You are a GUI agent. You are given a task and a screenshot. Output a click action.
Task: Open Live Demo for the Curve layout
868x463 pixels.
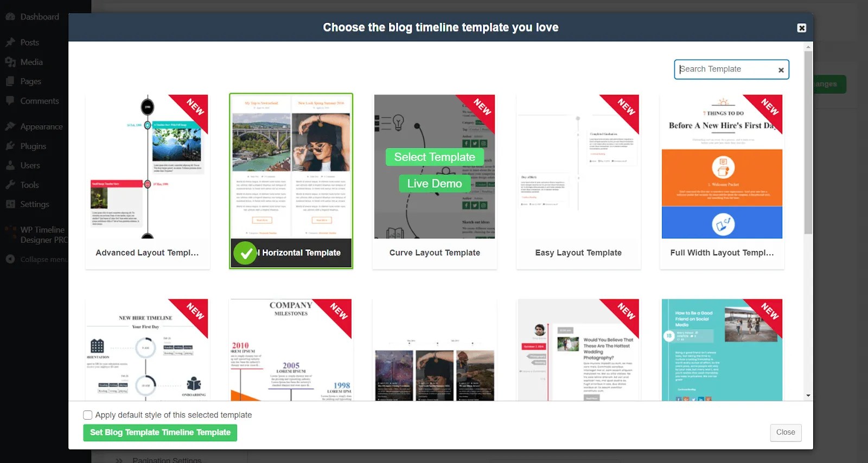(x=435, y=184)
